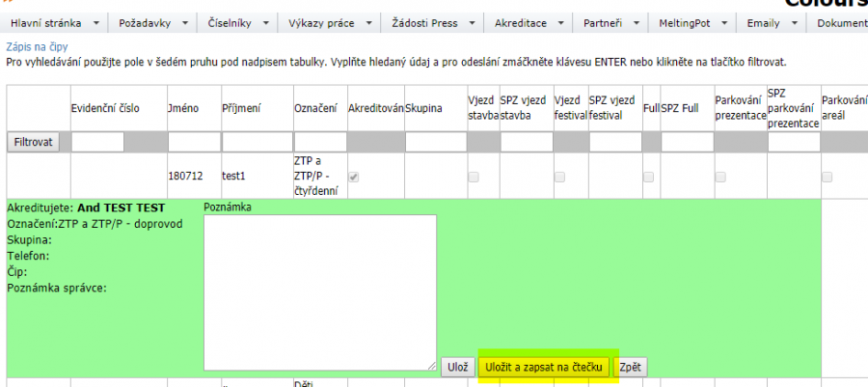Open the Číselníky dropdown menu
The width and height of the screenshot is (868, 387).
(239, 21)
